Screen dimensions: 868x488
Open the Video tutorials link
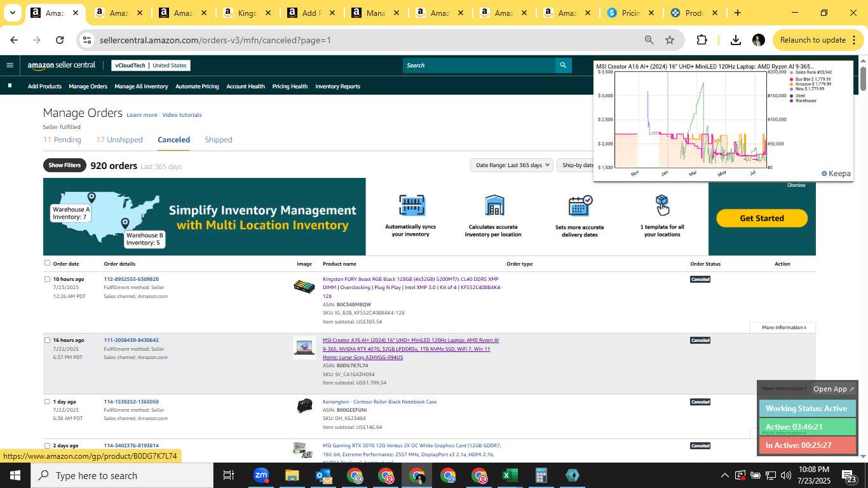click(182, 115)
